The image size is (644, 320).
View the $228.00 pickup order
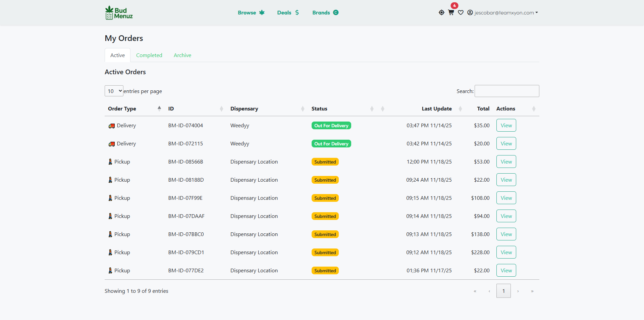[506, 253]
